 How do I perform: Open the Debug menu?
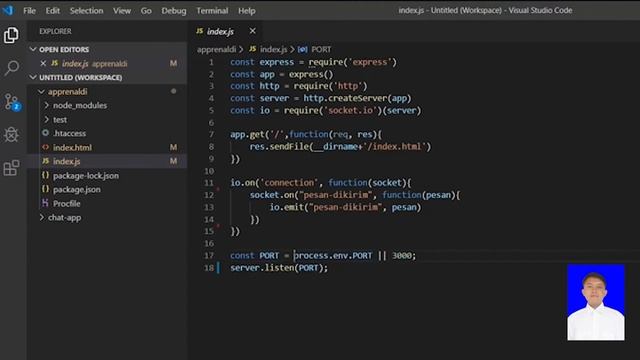click(174, 11)
